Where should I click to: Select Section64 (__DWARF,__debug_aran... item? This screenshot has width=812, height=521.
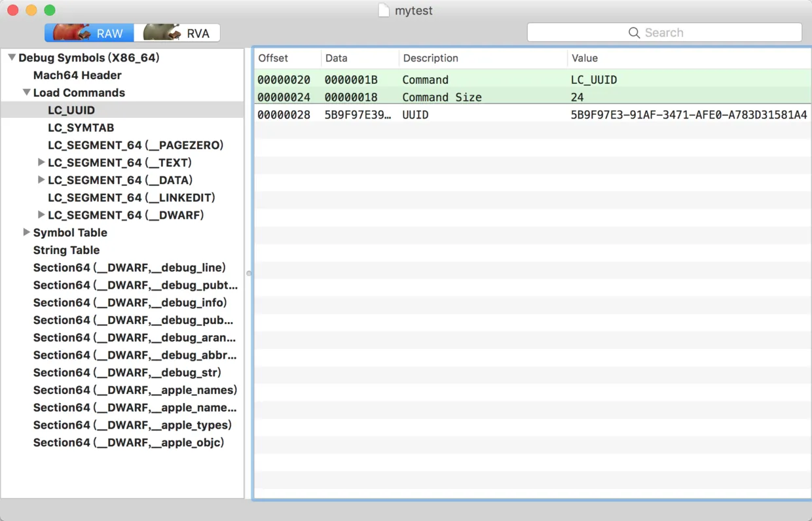pos(135,338)
